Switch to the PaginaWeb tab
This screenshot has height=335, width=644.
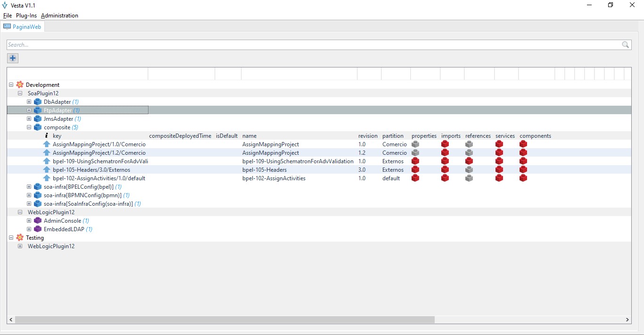23,27
